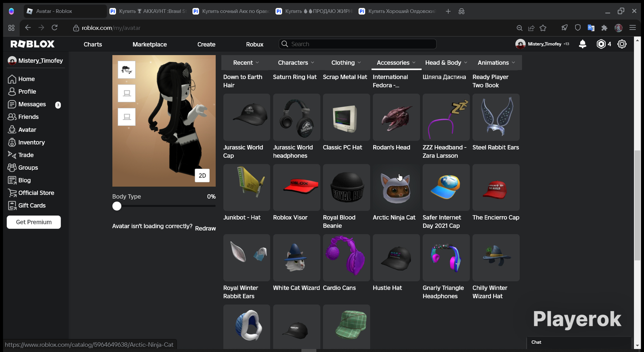The width and height of the screenshot is (644, 352).
Task: Reload the page in browser
Action: tap(55, 27)
